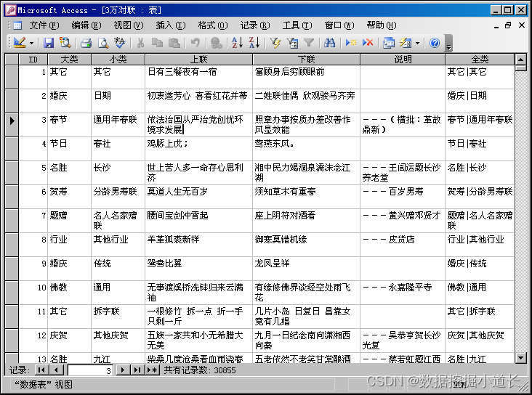Open the 帮助(H) menu
Image resolution: width=532 pixels, height=395 pixels.
coord(382,25)
